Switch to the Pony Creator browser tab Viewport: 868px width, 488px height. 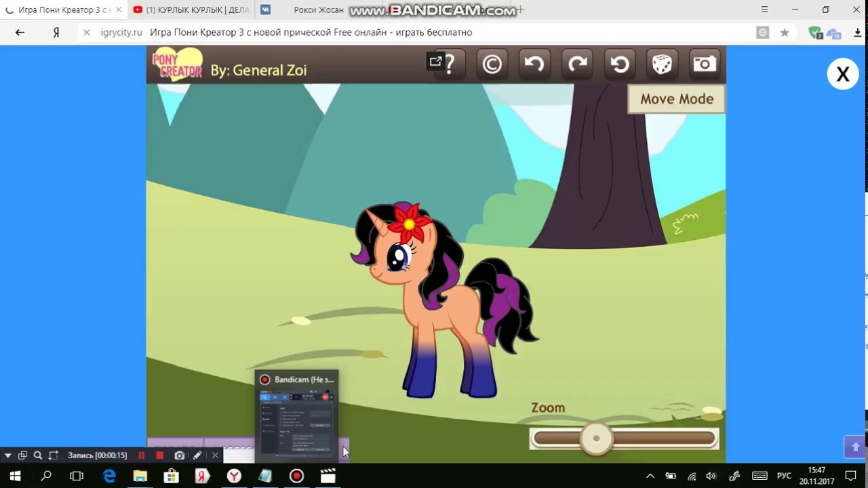[x=64, y=10]
